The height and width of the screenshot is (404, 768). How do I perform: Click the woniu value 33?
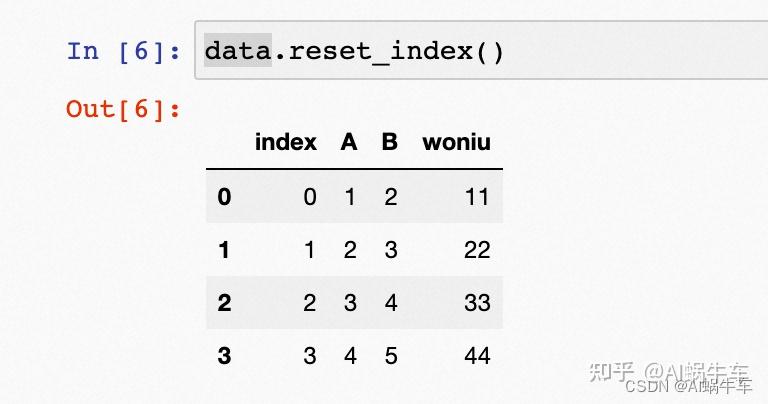pos(477,303)
